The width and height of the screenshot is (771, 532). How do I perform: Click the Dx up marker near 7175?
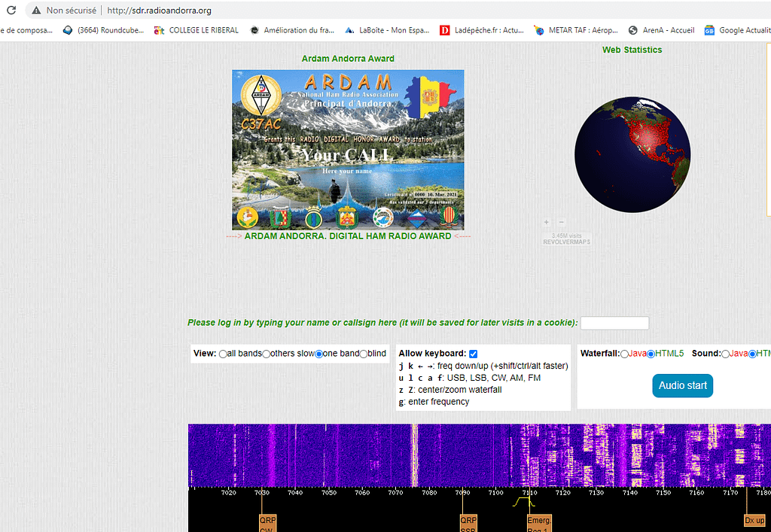point(754,521)
